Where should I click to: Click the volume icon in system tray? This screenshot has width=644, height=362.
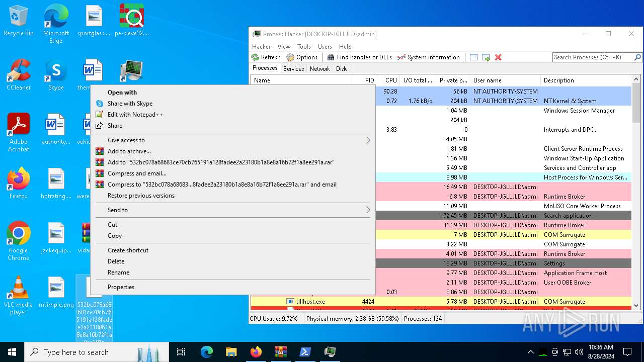click(x=579, y=352)
